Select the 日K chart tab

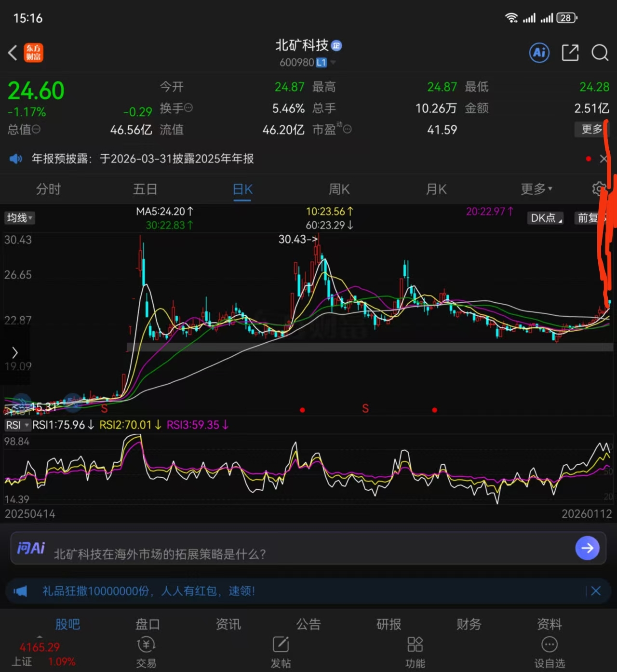[x=242, y=189]
